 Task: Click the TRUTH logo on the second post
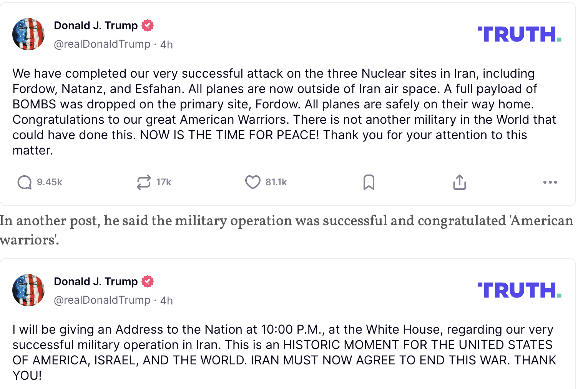point(519,290)
